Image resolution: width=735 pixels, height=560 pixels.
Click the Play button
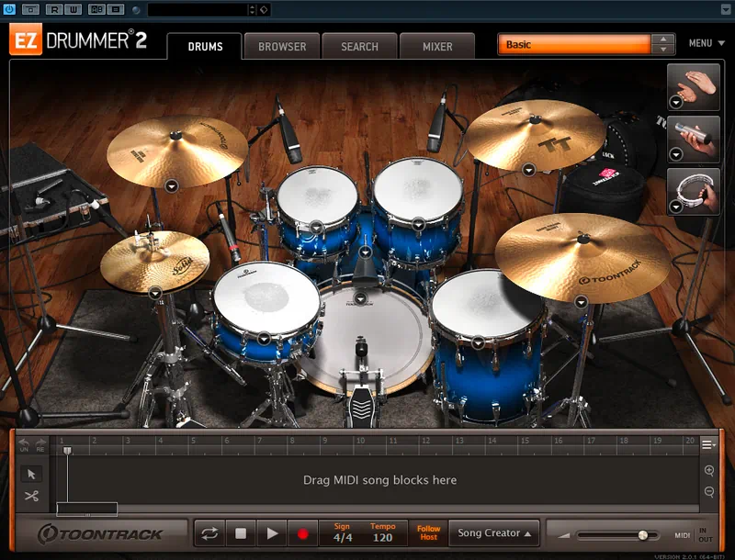point(272,533)
